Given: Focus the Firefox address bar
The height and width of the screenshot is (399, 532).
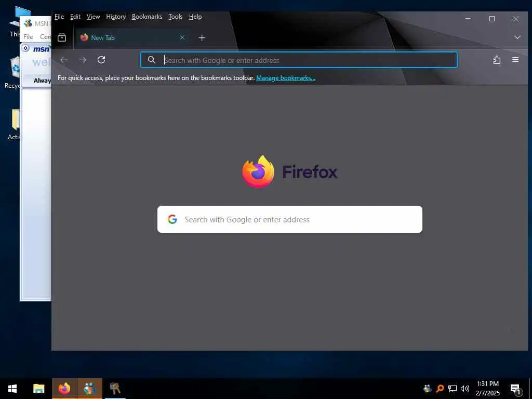Looking at the screenshot, I should click(x=299, y=60).
